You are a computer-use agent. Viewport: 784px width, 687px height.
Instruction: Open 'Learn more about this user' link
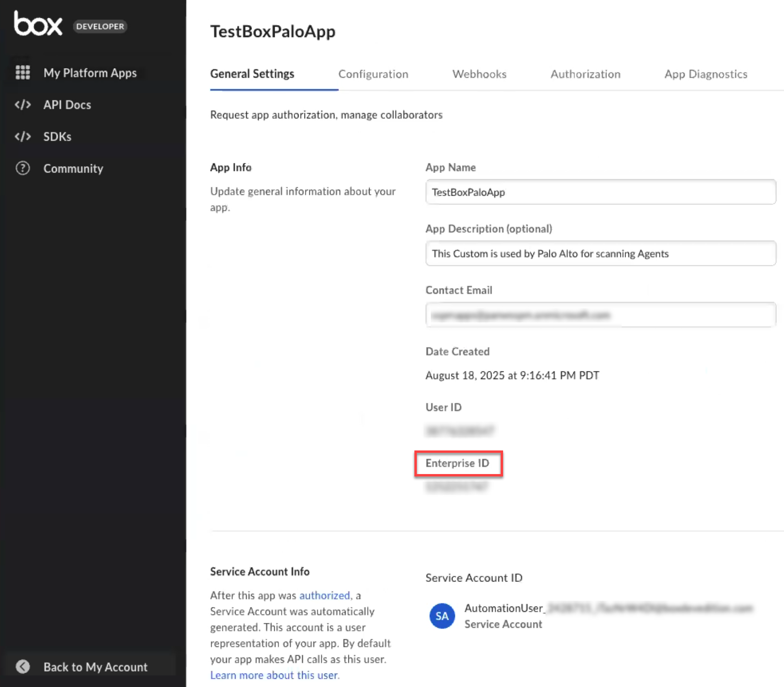point(275,675)
